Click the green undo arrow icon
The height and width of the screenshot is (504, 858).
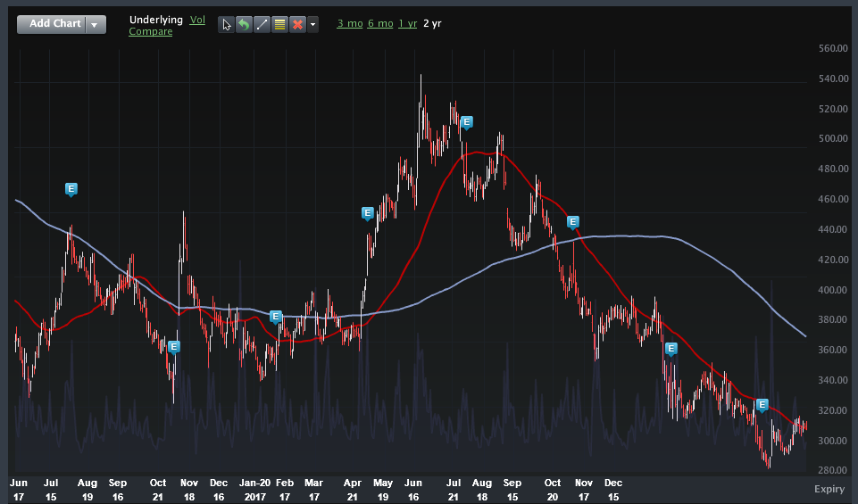click(x=244, y=25)
